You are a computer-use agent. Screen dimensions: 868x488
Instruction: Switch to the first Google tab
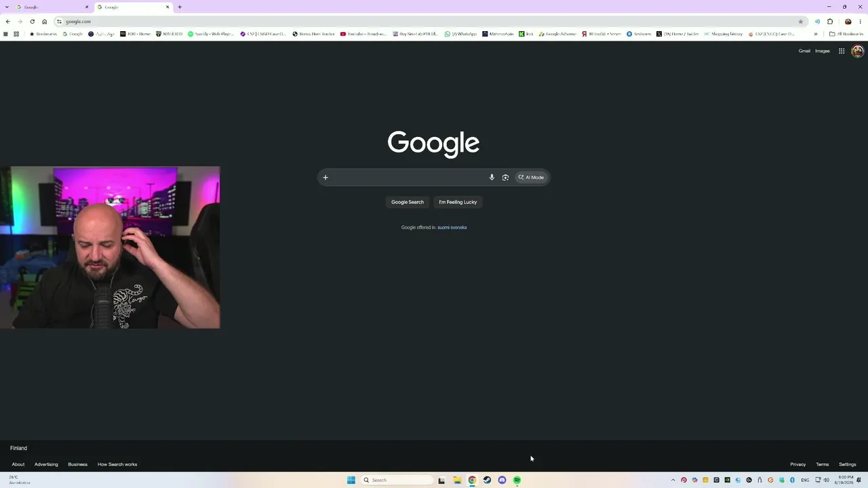pos(52,7)
